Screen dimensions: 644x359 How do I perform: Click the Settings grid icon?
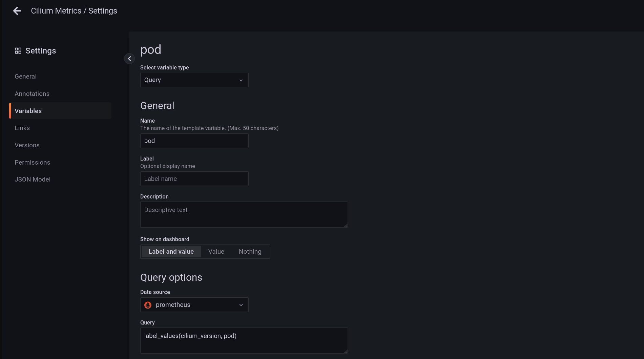point(18,51)
